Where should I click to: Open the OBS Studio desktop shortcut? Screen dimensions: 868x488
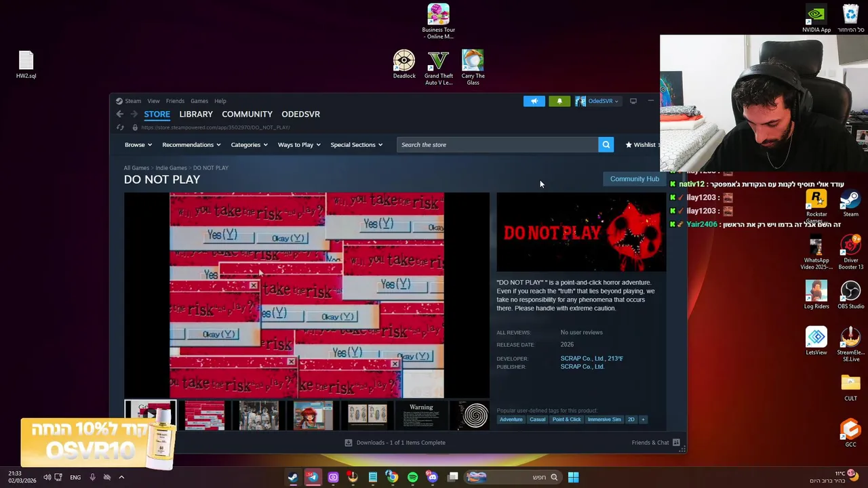click(x=850, y=296)
